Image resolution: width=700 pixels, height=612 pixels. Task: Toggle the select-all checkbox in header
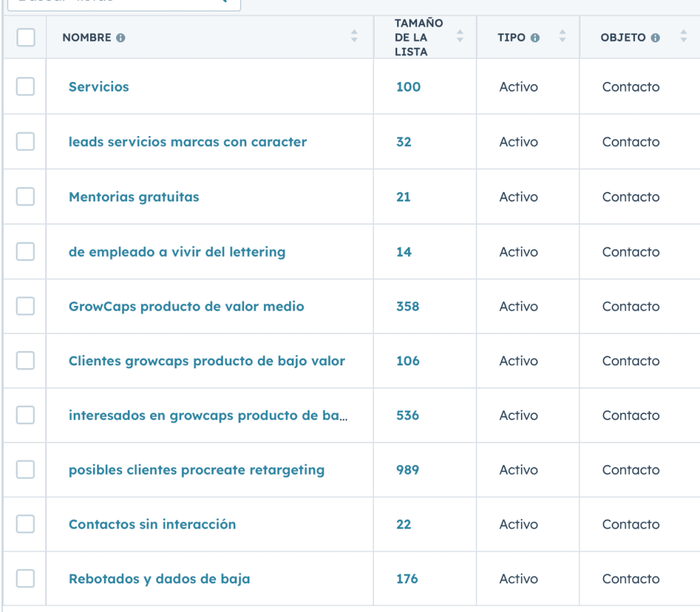coord(25,38)
